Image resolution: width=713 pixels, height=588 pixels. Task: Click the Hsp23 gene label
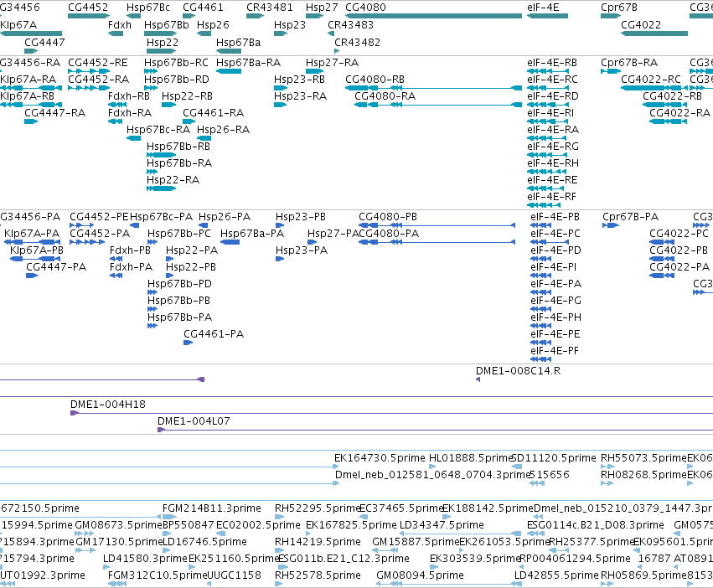click(x=290, y=25)
